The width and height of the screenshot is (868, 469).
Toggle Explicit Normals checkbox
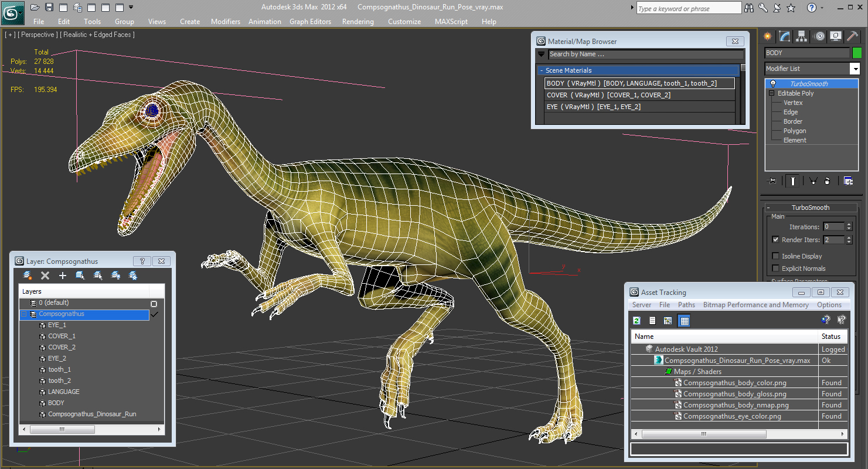click(776, 269)
